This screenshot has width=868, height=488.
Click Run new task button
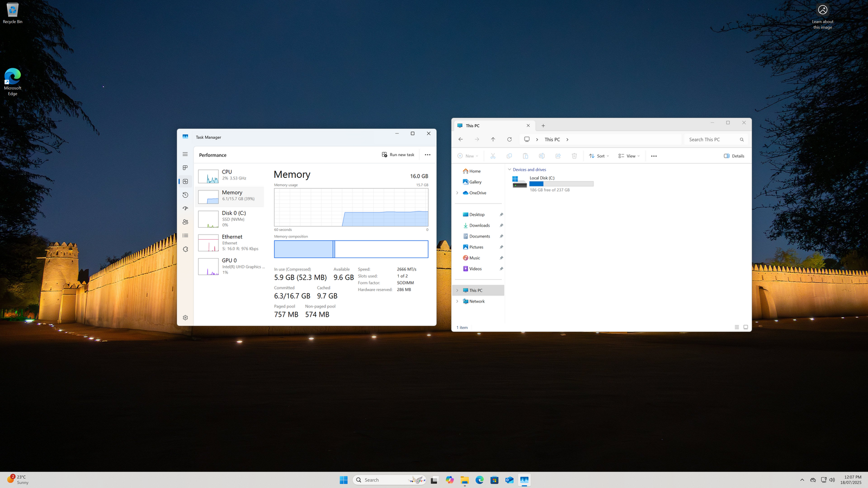398,155
